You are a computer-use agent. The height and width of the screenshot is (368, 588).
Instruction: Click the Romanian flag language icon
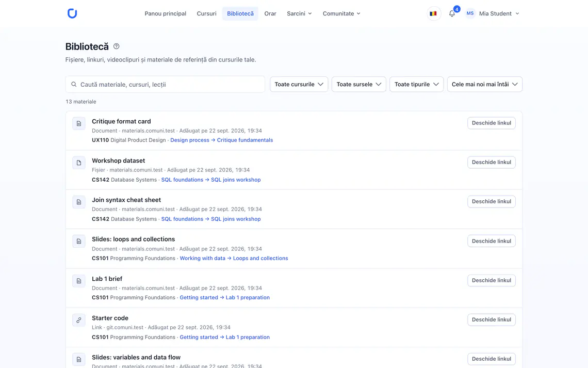[x=433, y=13]
